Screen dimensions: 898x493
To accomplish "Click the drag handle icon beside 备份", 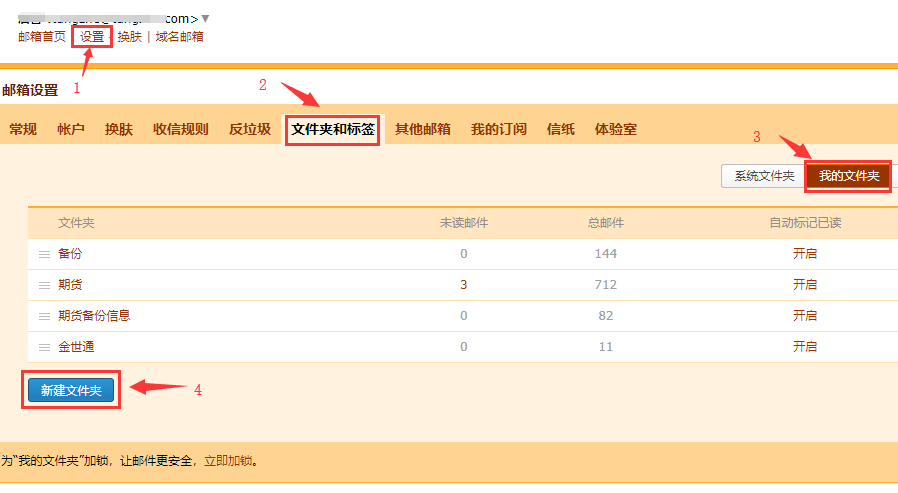I will click(44, 254).
